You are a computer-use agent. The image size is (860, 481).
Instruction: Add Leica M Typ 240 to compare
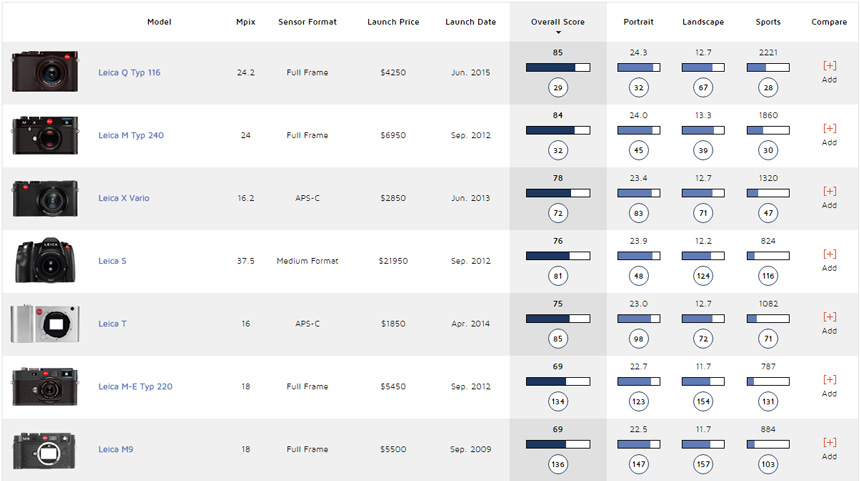[829, 129]
